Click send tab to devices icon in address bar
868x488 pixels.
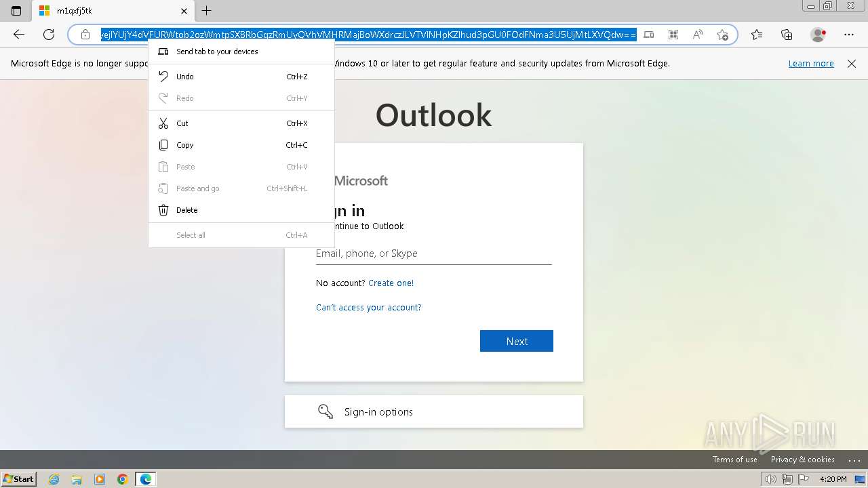coord(649,35)
